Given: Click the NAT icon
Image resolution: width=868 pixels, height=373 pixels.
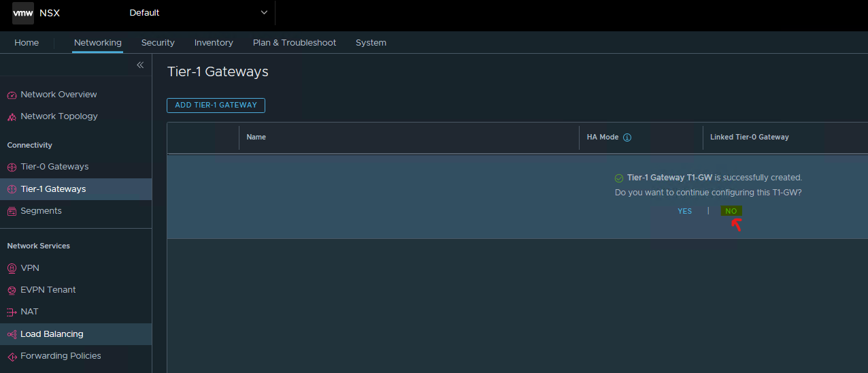Looking at the screenshot, I should pyautogui.click(x=12, y=312).
